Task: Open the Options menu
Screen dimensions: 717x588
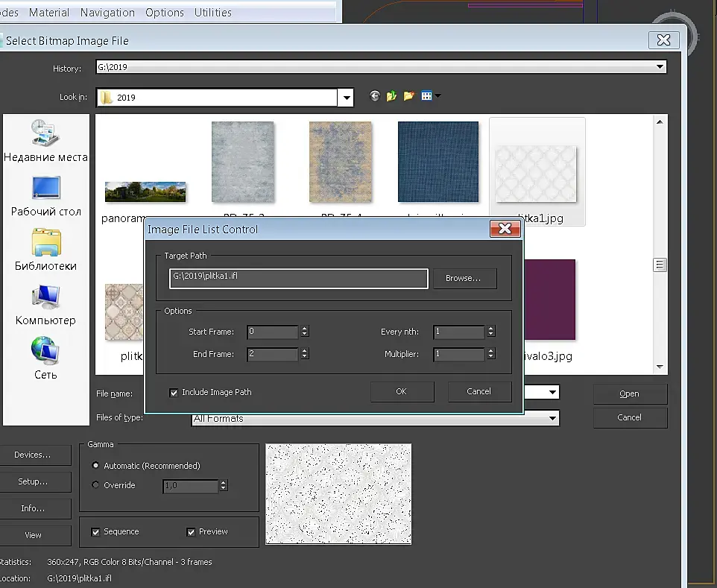Action: click(x=165, y=13)
